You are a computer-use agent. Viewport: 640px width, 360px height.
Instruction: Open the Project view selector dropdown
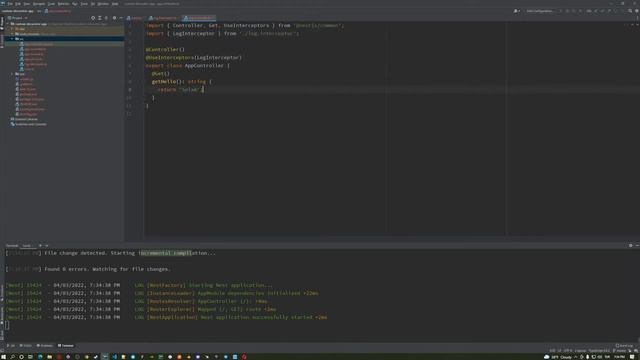click(18, 18)
